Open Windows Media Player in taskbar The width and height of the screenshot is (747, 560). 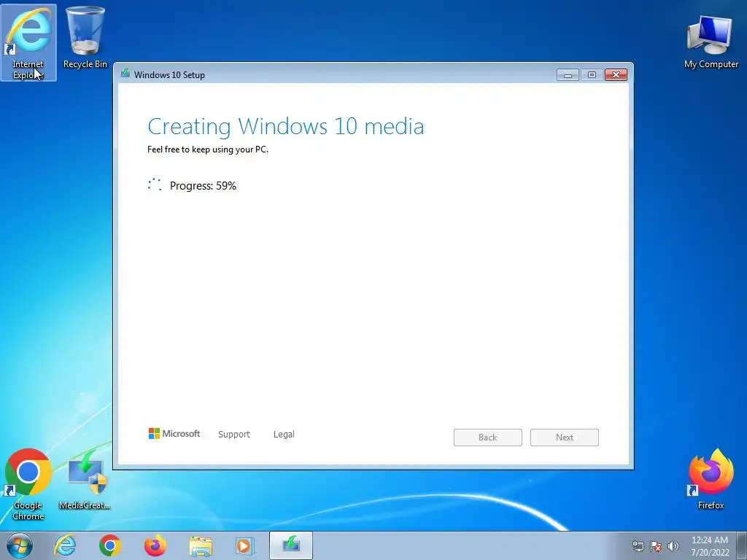pos(246,545)
